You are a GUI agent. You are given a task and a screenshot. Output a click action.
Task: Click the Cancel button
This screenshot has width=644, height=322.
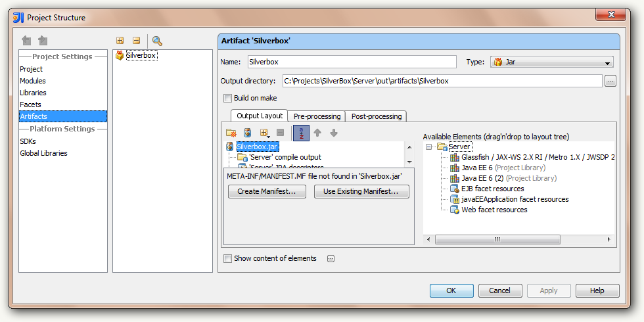pyautogui.click(x=500, y=290)
